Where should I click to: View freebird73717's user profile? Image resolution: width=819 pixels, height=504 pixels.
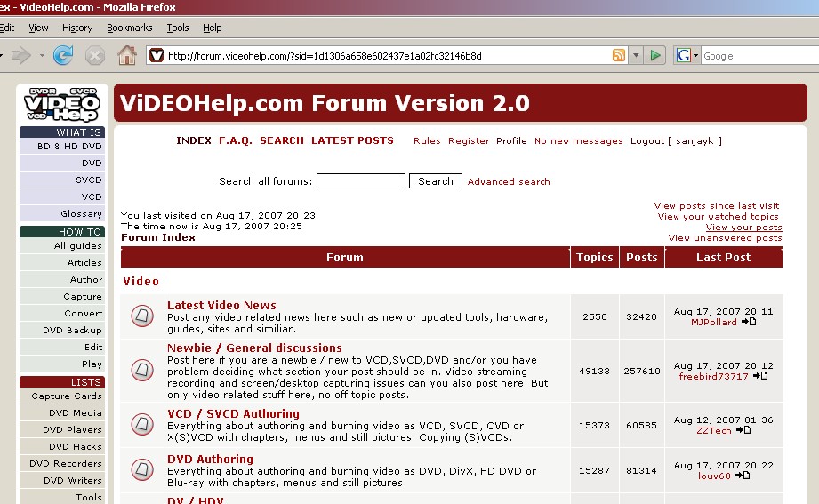tap(713, 377)
